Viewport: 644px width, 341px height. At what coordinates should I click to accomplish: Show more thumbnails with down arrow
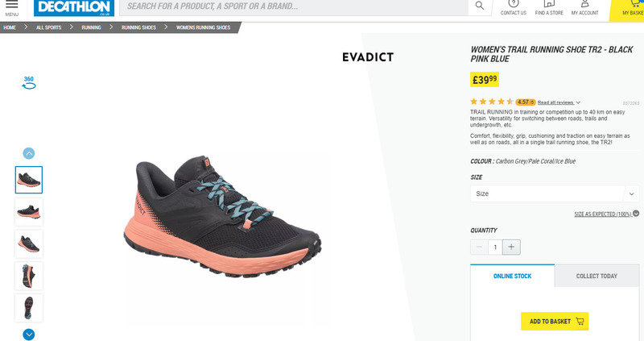coord(29,335)
